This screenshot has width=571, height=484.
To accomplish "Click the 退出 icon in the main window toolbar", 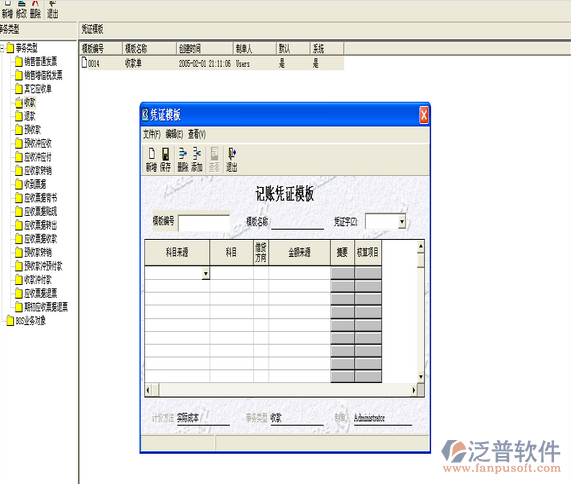I will [52, 4].
